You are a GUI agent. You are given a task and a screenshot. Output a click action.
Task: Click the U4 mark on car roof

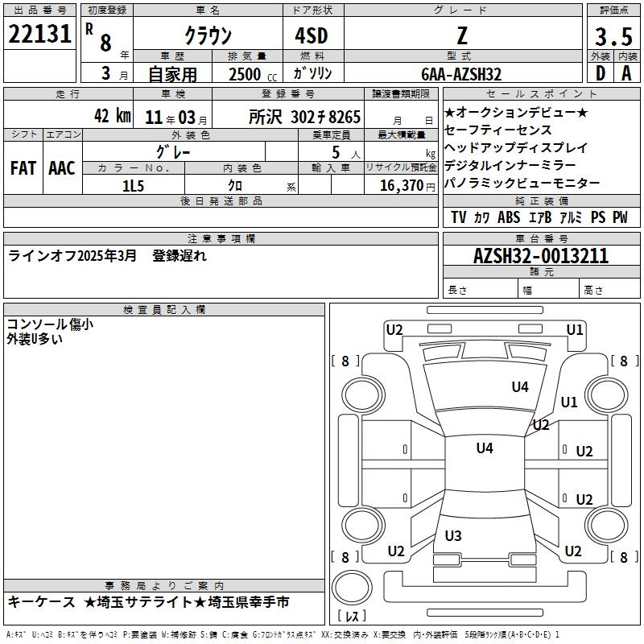(484, 448)
